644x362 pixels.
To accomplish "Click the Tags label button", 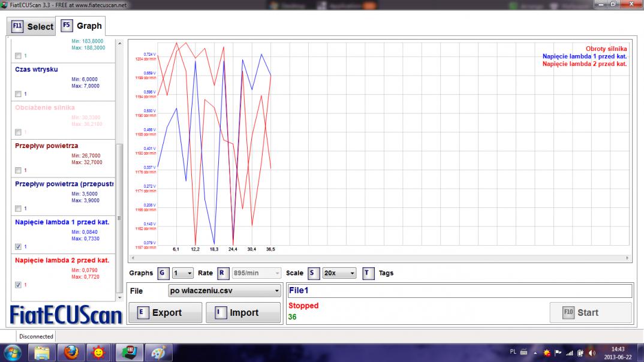I will (x=386, y=273).
